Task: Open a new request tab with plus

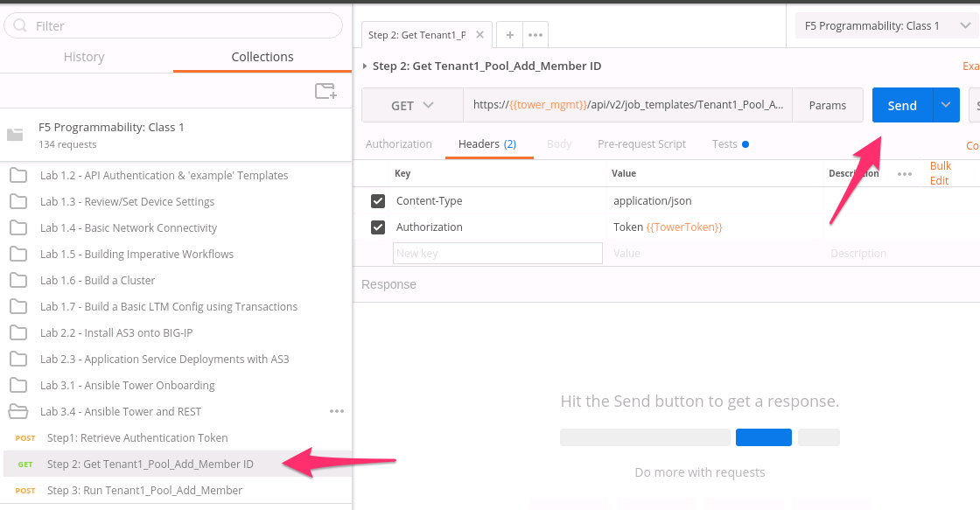Action: pos(510,35)
